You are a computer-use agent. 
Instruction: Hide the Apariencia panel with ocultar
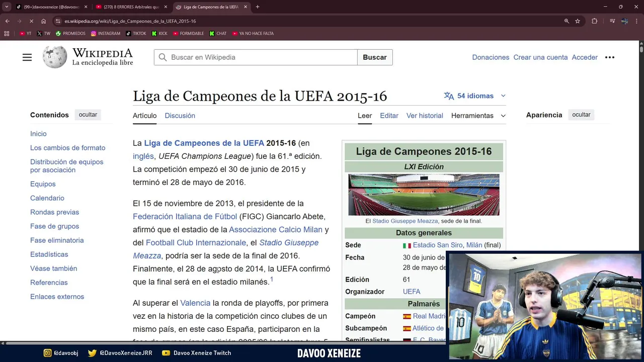tap(581, 115)
